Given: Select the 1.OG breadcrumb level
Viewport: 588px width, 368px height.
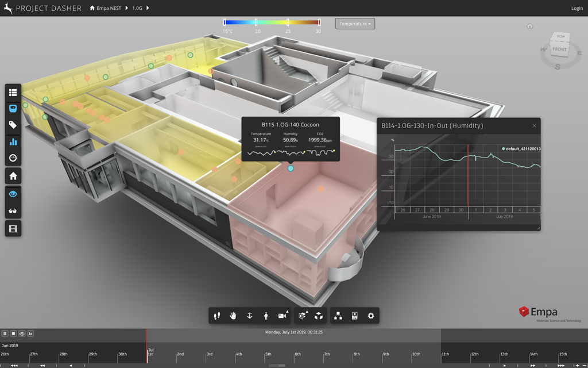Looking at the screenshot, I should click(x=137, y=9).
